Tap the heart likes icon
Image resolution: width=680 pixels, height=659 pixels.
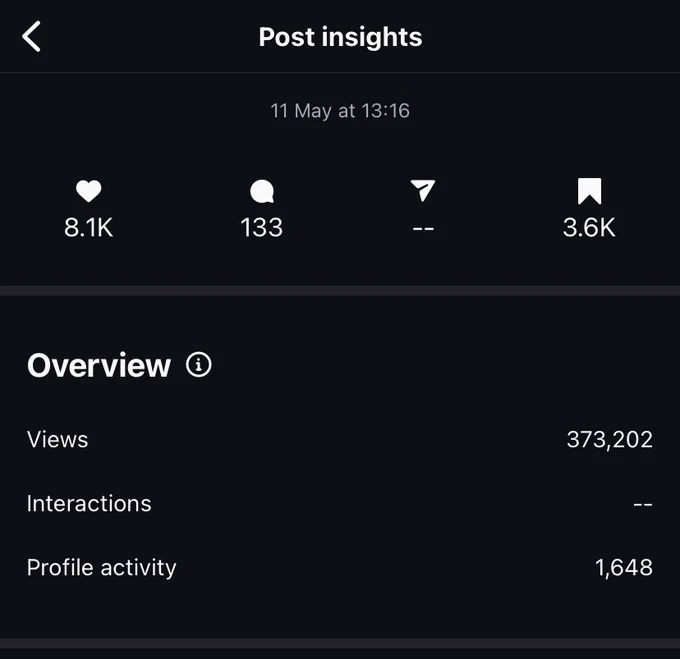pos(88,191)
